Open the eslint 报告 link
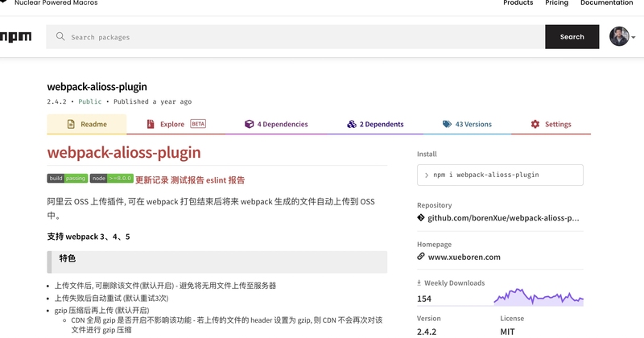This screenshot has width=644, height=338. click(225, 180)
